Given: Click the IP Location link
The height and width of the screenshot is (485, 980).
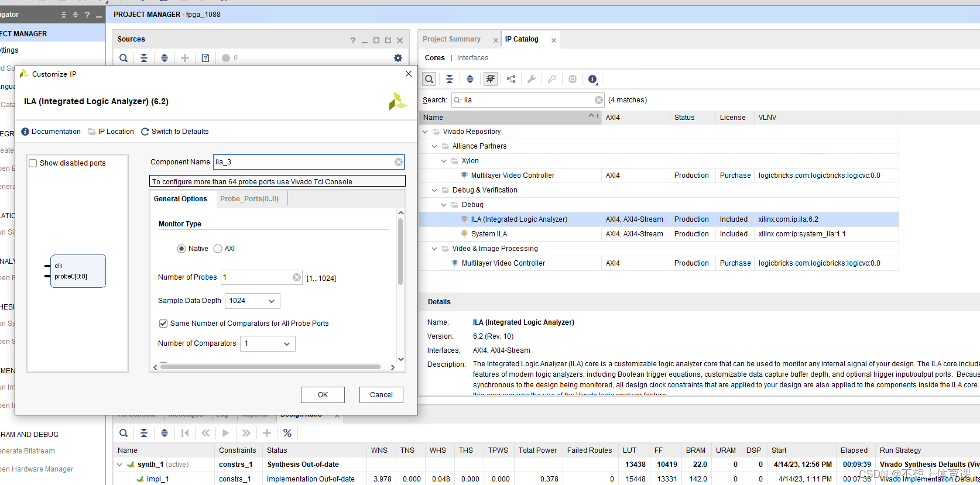Looking at the screenshot, I should [x=111, y=132].
